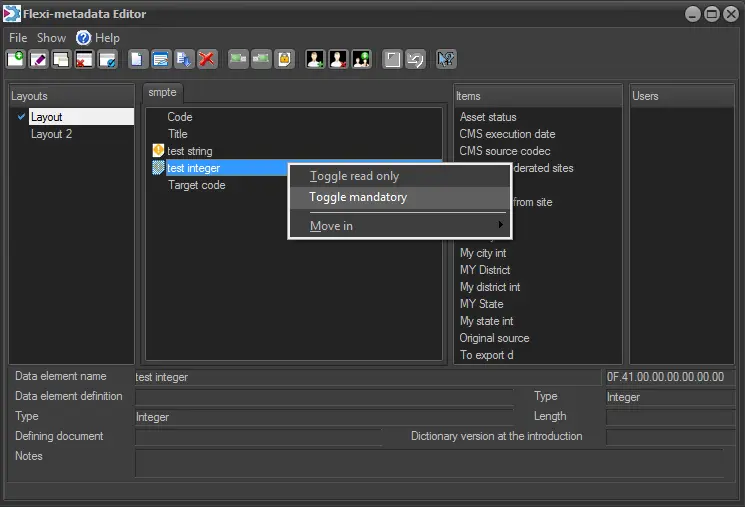Select Asset status in the Items list
Screen dimensions: 745x507
click(x=488, y=117)
